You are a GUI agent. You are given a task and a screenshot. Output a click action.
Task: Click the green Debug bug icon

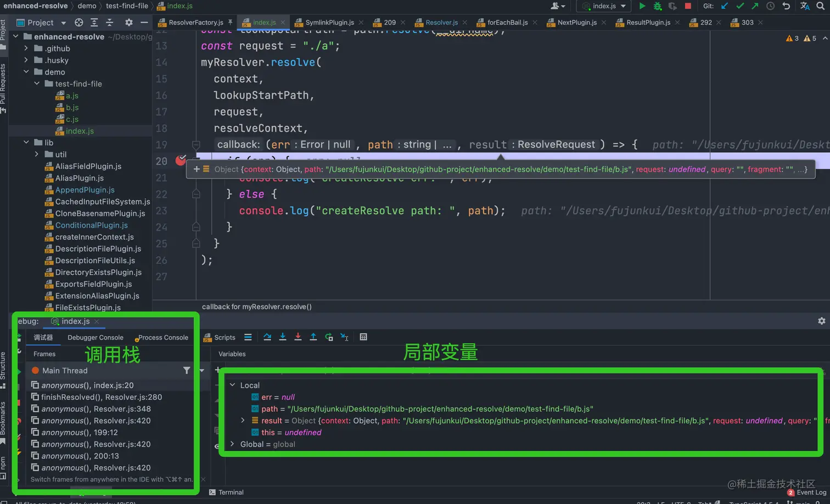coord(657,6)
